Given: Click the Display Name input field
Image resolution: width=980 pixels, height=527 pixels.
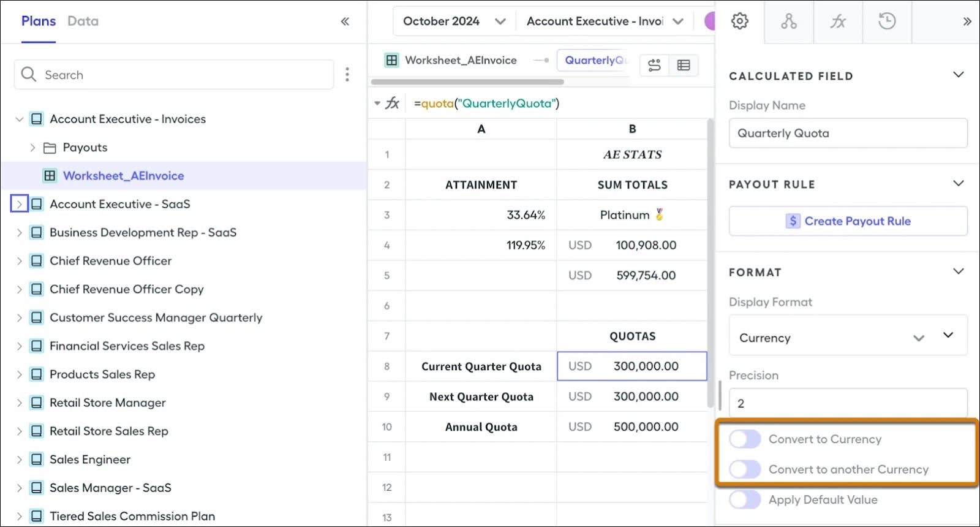Looking at the screenshot, I should [848, 133].
